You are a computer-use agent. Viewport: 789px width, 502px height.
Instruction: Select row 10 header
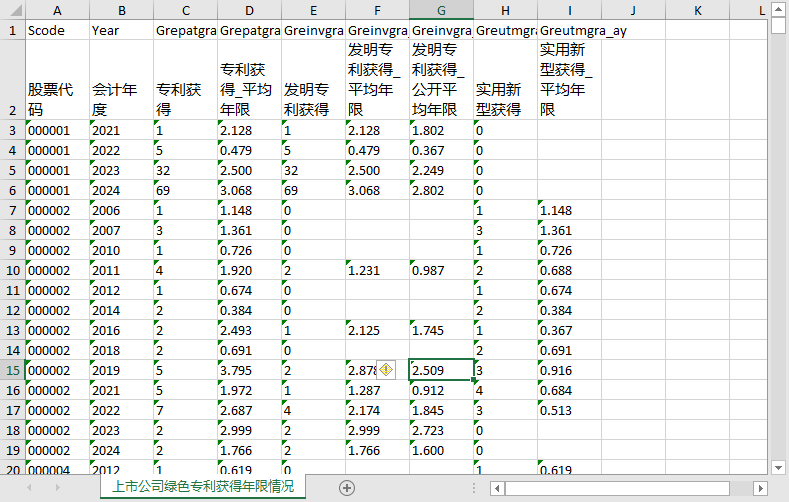[x=13, y=270]
